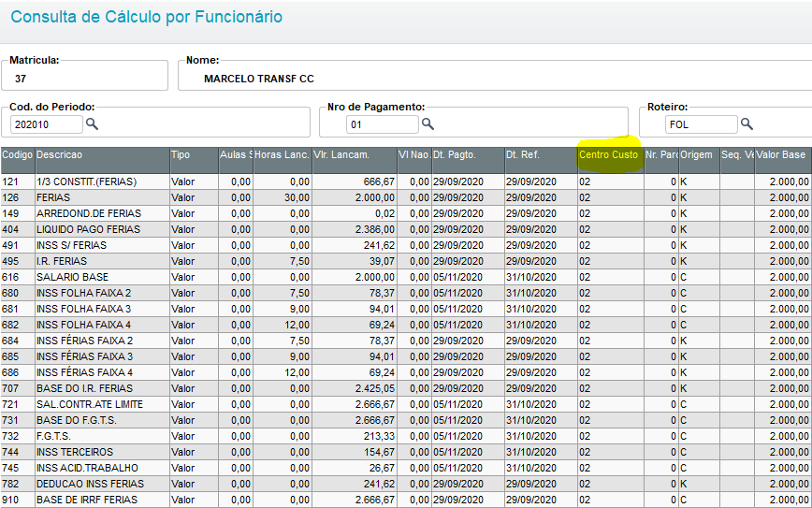
Task: Edit the Roteiro field FOL
Action: click(x=702, y=124)
